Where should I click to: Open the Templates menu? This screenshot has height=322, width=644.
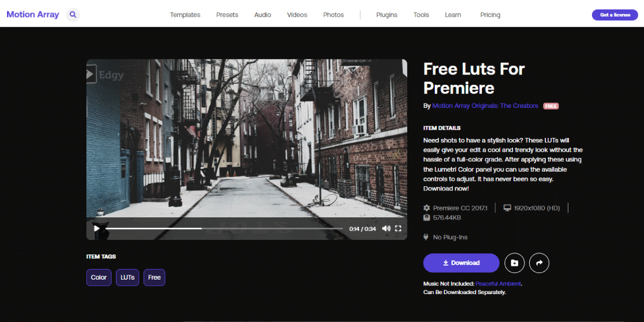[185, 15]
